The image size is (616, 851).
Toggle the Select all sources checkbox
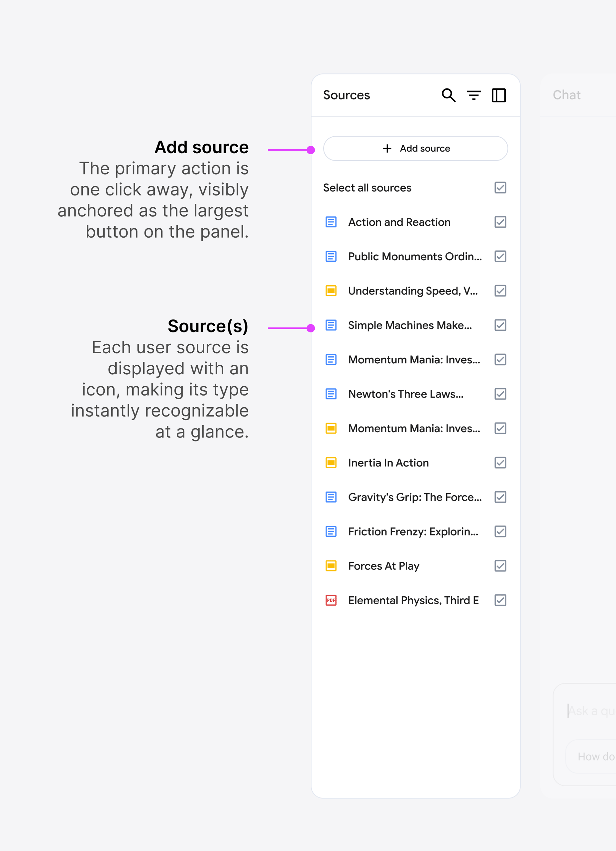pos(500,187)
